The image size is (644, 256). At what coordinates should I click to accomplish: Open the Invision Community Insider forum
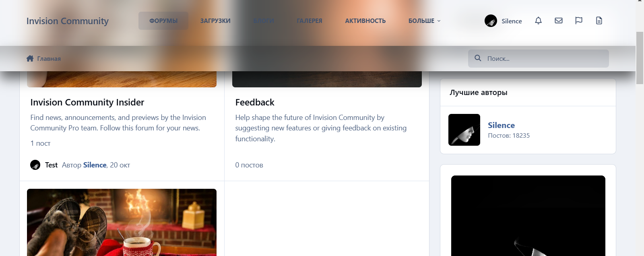tap(87, 102)
